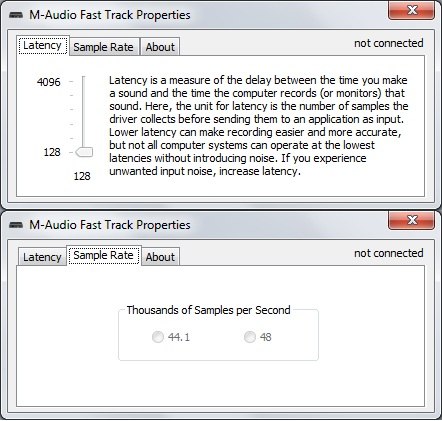Click the 'not connected' status in lower dialog
The width and height of the screenshot is (442, 421).
click(x=389, y=253)
